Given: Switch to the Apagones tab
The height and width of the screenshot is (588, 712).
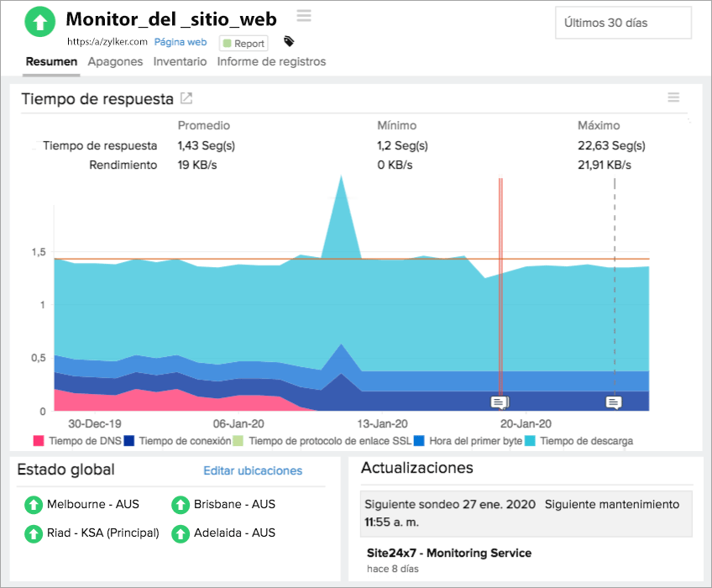Looking at the screenshot, I should click(115, 61).
